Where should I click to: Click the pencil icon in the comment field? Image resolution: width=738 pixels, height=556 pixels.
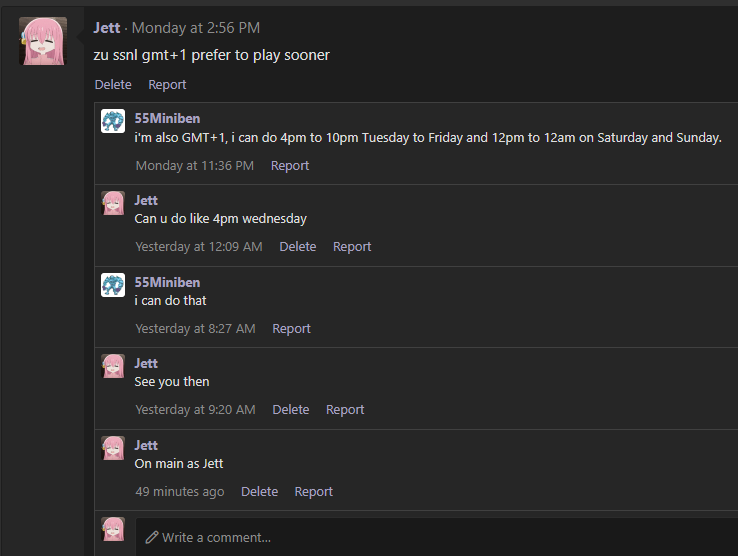[x=152, y=537]
